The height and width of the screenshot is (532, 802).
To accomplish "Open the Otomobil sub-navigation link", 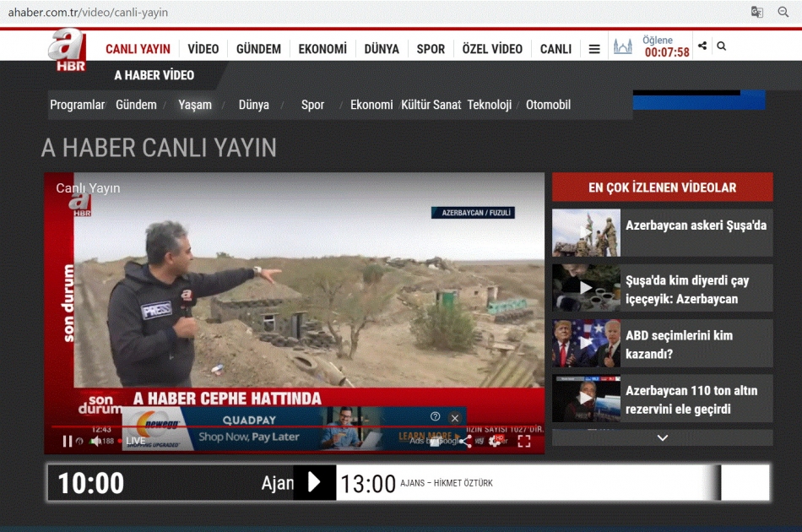I will coord(548,105).
